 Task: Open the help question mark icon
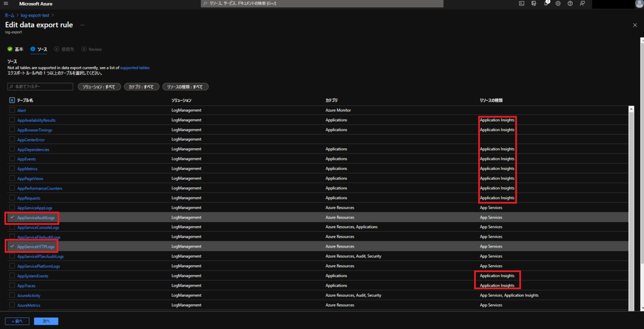[x=570, y=4]
